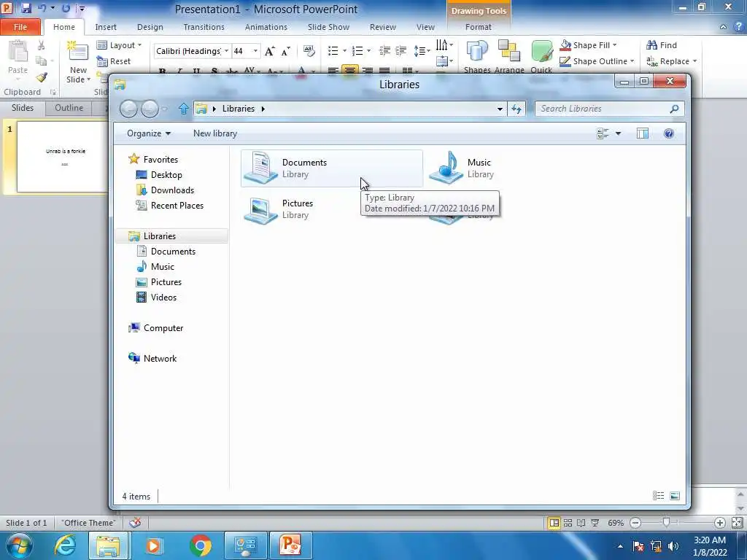The width and height of the screenshot is (747, 560).
Task: Open the change view dropdown arrow
Action: tap(619, 134)
